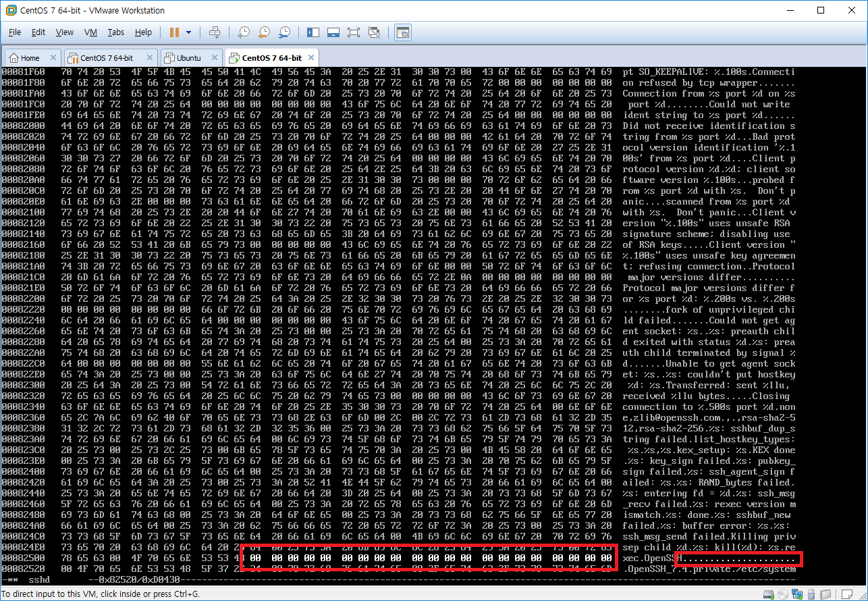The width and height of the screenshot is (868, 601).
Task: Click the hex offset 000821E0
Action: coord(23,288)
